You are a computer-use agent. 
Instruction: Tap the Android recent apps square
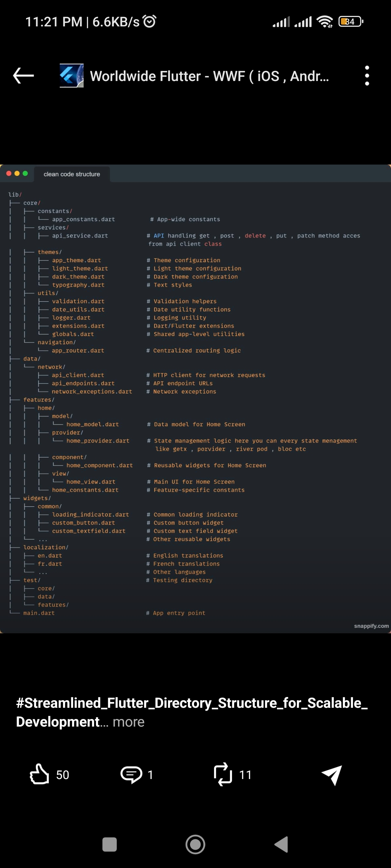click(110, 844)
